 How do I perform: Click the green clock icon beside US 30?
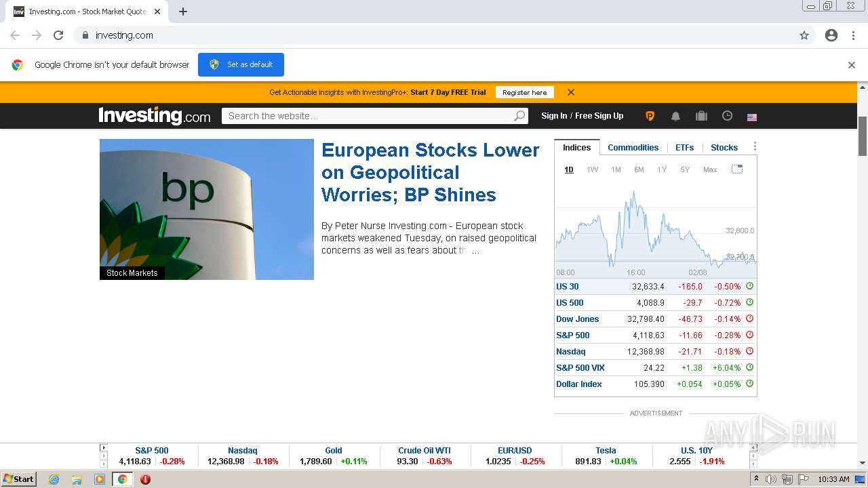tap(750, 286)
